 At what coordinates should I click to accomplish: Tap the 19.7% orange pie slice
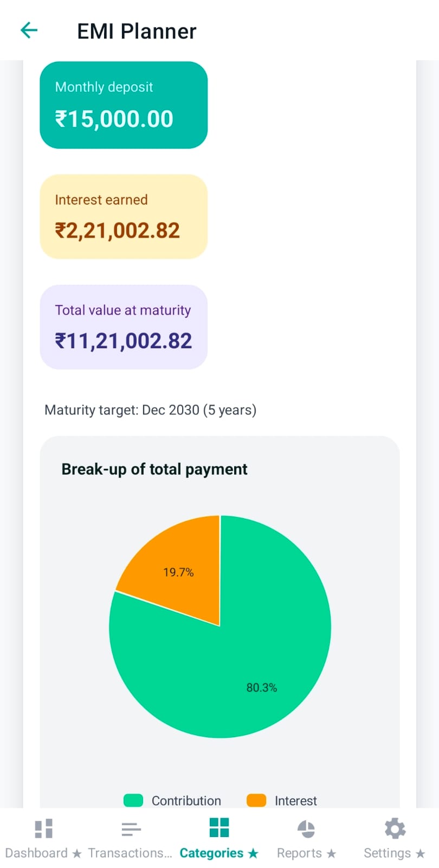tap(179, 572)
